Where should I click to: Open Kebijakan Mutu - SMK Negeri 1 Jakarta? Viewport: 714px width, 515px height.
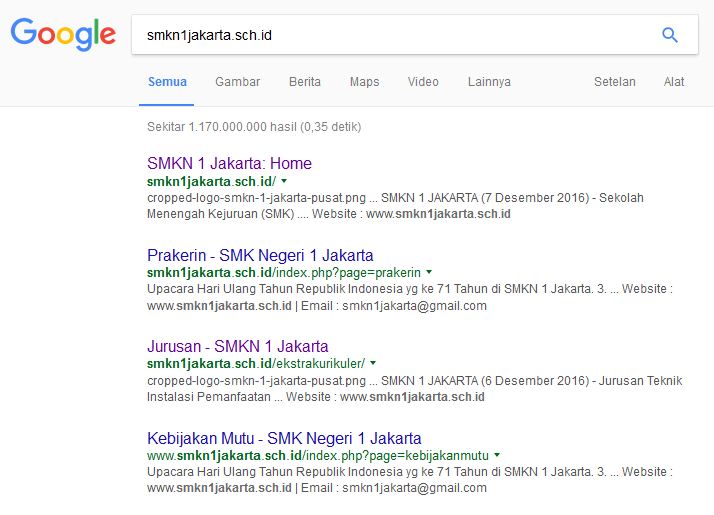pos(284,438)
